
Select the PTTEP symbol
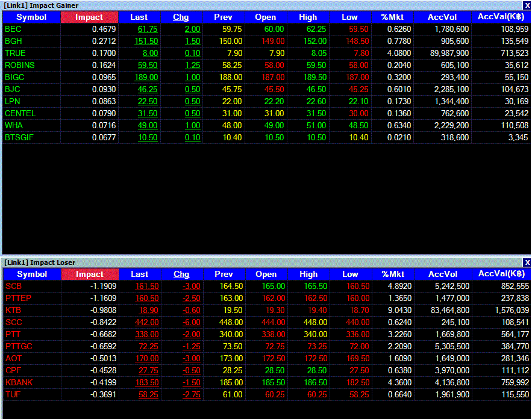coord(19,299)
